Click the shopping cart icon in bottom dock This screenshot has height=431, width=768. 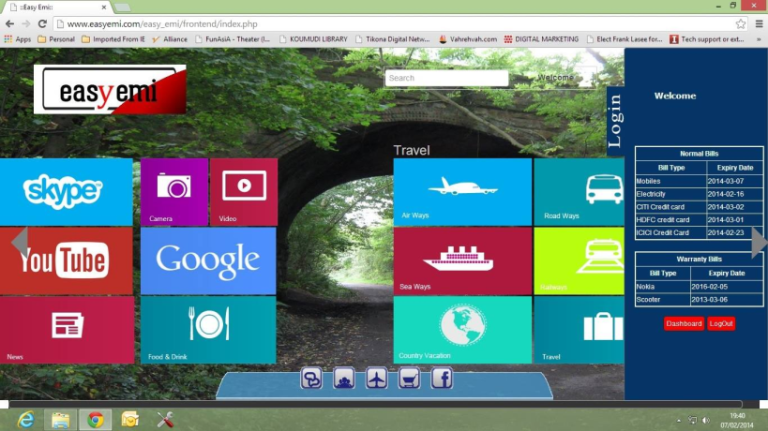tap(409, 379)
